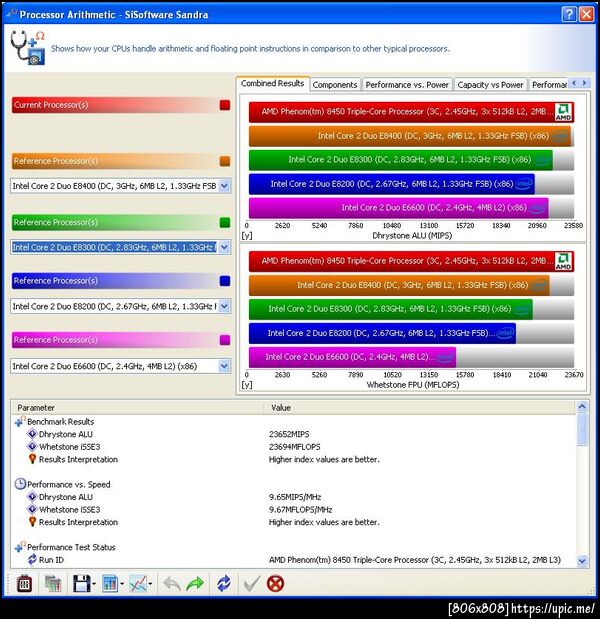The image size is (600, 619).
Task: Open the E8400 reference processor dropdown
Action: click(x=224, y=186)
